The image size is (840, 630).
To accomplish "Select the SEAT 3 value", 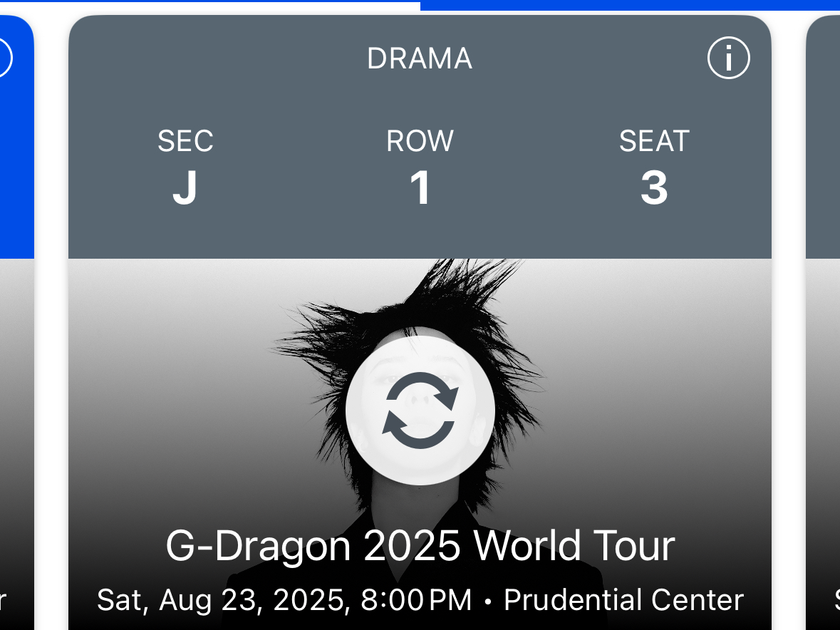I will (654, 188).
